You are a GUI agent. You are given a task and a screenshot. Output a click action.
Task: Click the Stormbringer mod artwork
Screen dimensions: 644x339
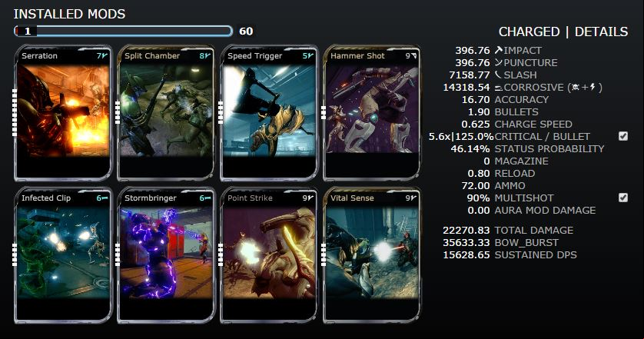166,252
